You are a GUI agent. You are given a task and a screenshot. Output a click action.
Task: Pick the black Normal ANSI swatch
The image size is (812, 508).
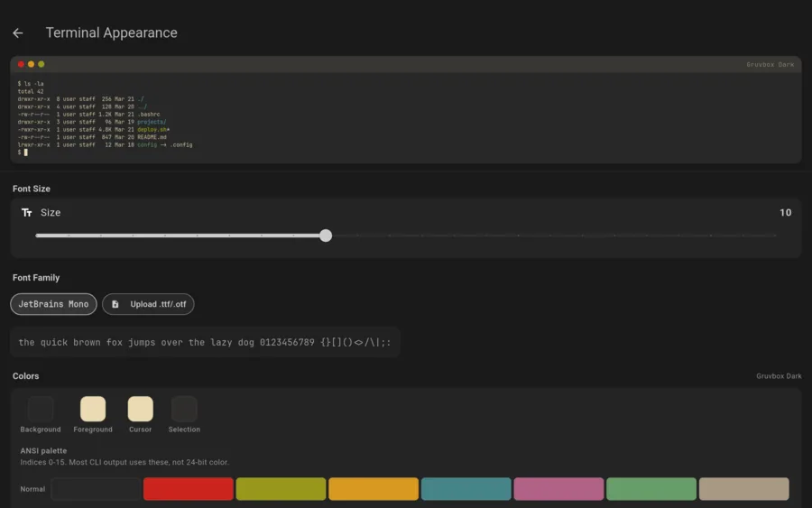click(x=96, y=489)
